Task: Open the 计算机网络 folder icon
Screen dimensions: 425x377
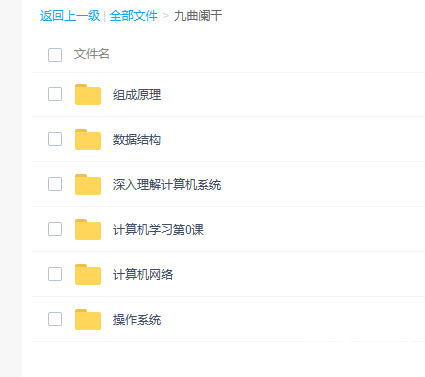Action: click(x=88, y=275)
